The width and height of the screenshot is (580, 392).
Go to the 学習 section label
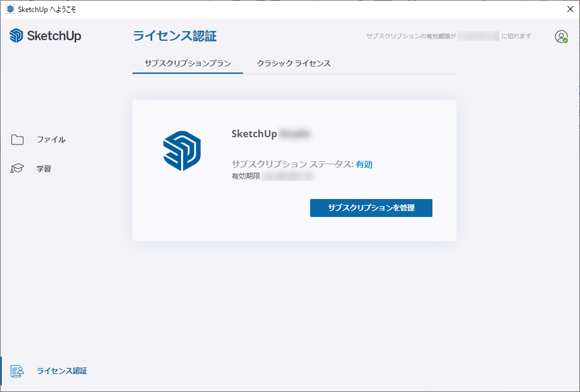pos(44,169)
